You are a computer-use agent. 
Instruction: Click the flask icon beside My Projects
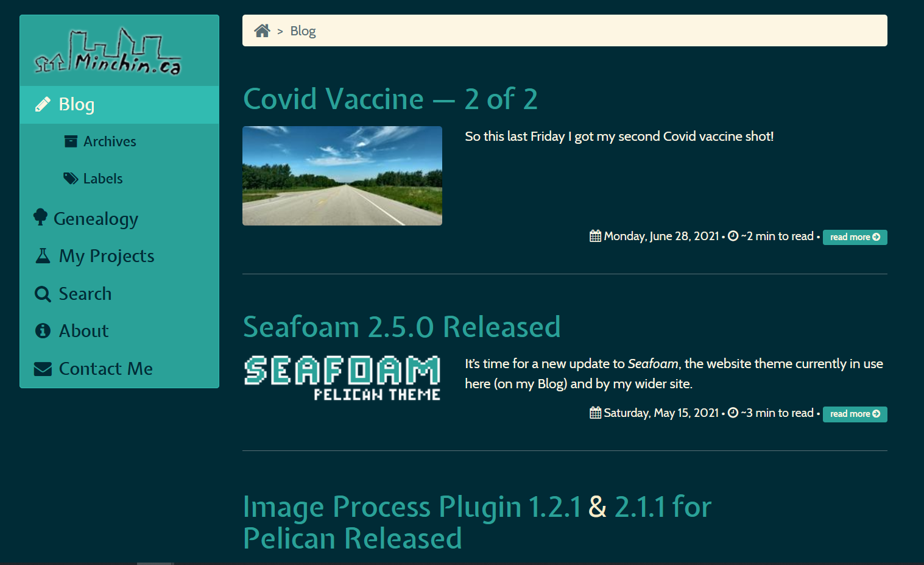tap(43, 256)
